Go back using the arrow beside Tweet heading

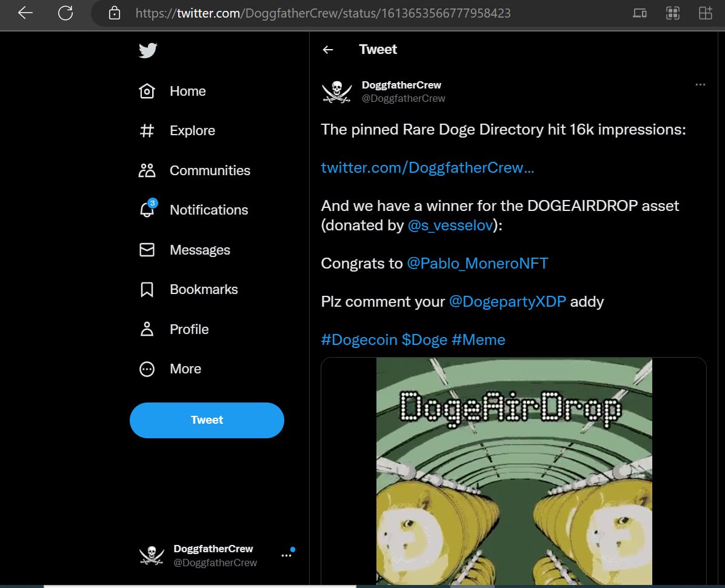tap(328, 50)
